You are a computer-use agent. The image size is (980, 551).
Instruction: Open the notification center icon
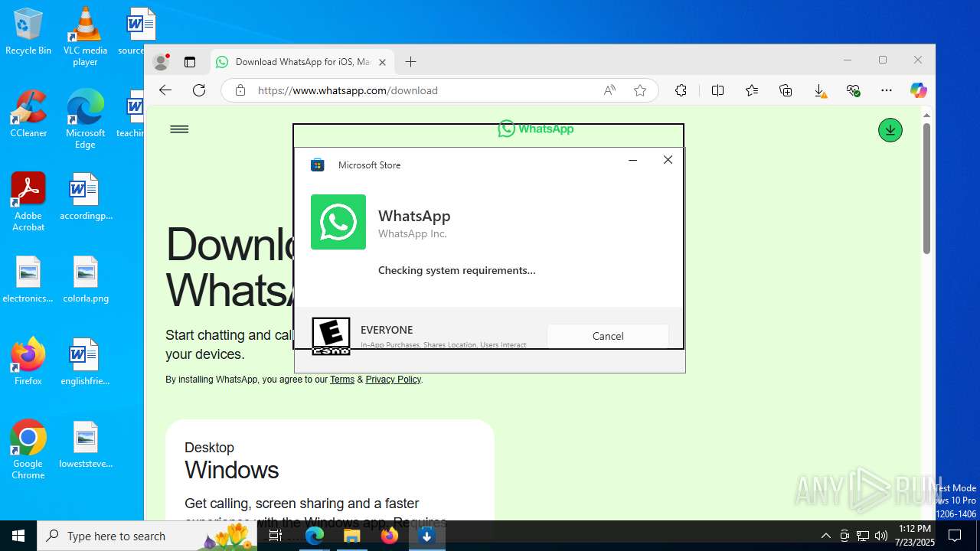point(955,536)
